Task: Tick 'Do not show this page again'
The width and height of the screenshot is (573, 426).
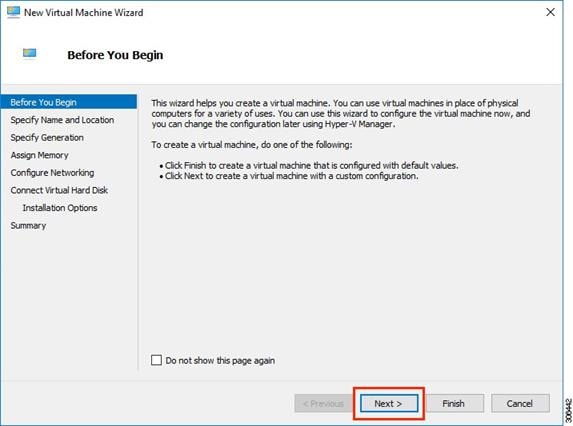Action: click(156, 360)
